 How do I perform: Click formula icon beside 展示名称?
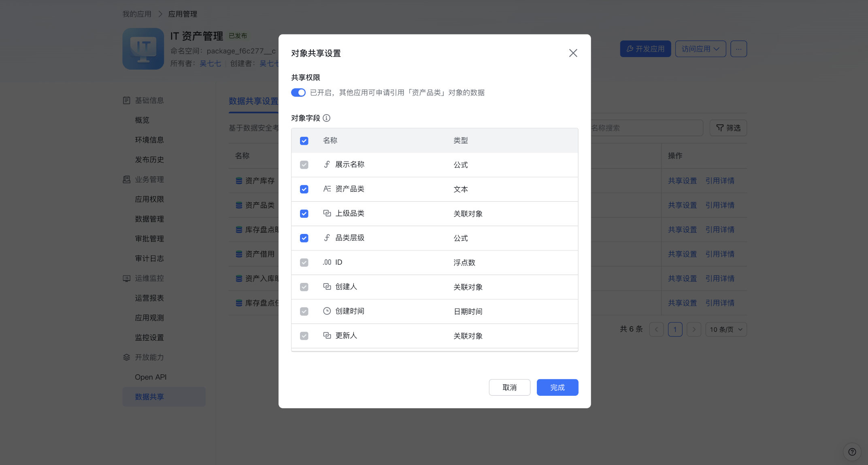[x=327, y=164]
